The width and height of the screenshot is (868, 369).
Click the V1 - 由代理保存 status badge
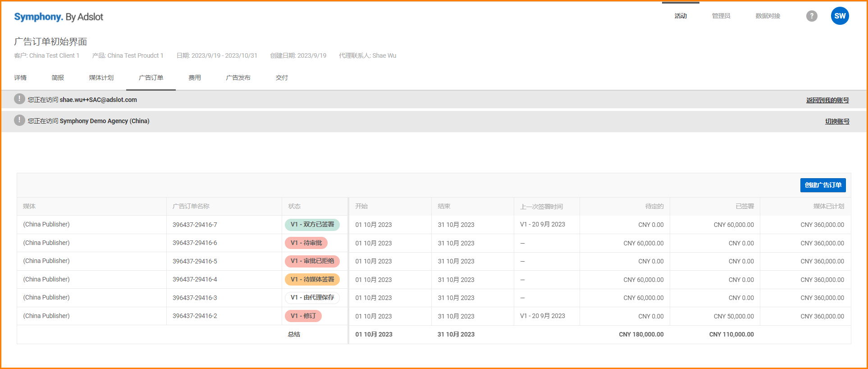click(312, 298)
